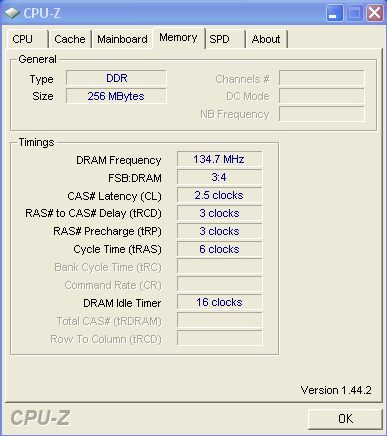Click the OK button

pos(345,419)
